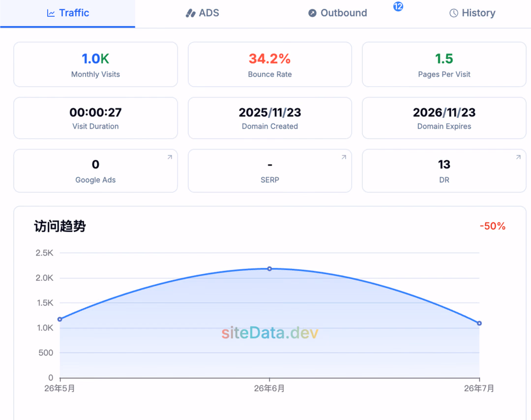Image resolution: width=531 pixels, height=420 pixels.
Task: Click the 26年7月 axis label
Action: (x=479, y=388)
